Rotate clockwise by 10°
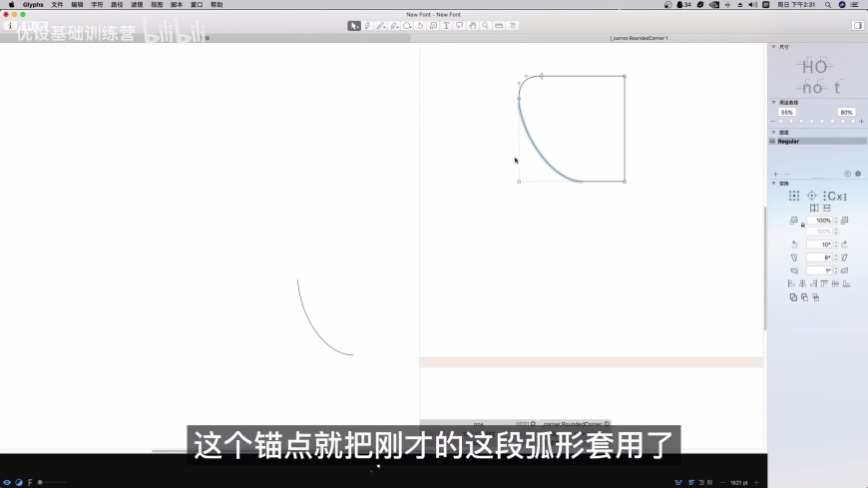 point(844,244)
